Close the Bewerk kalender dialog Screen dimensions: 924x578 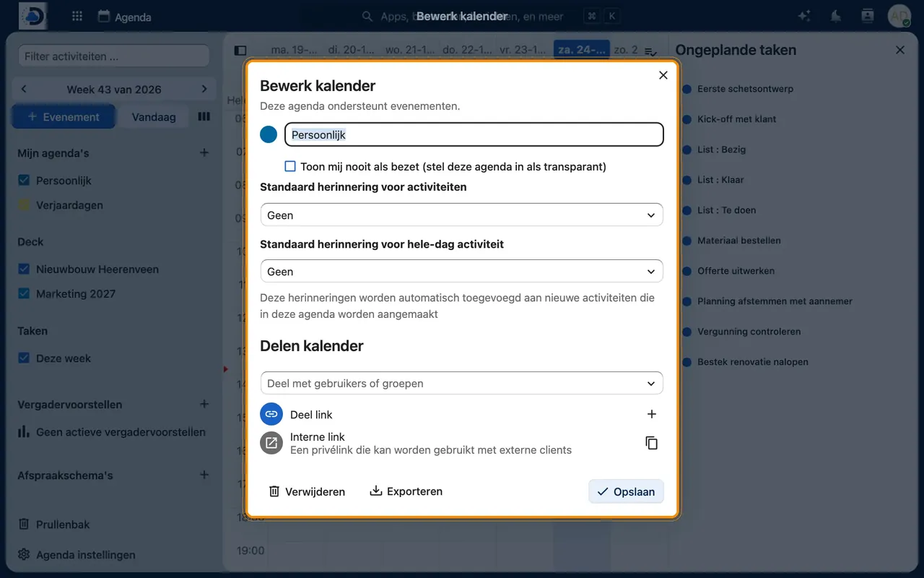point(663,75)
